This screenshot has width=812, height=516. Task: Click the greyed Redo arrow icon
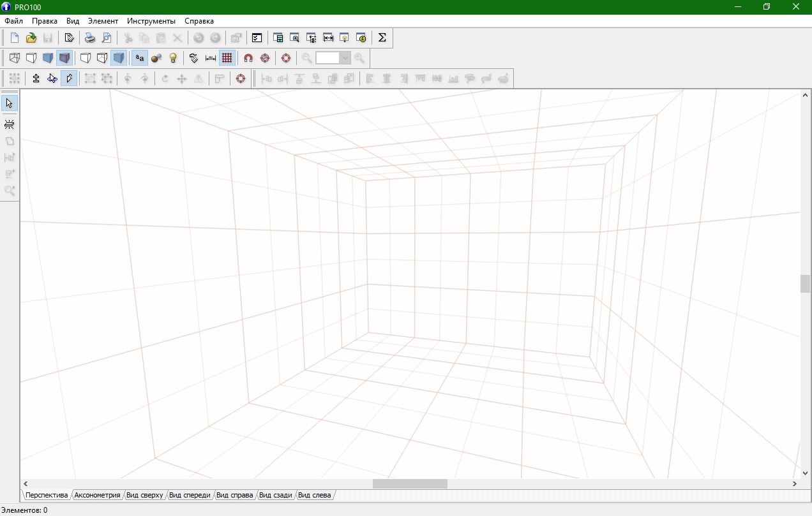(x=215, y=38)
